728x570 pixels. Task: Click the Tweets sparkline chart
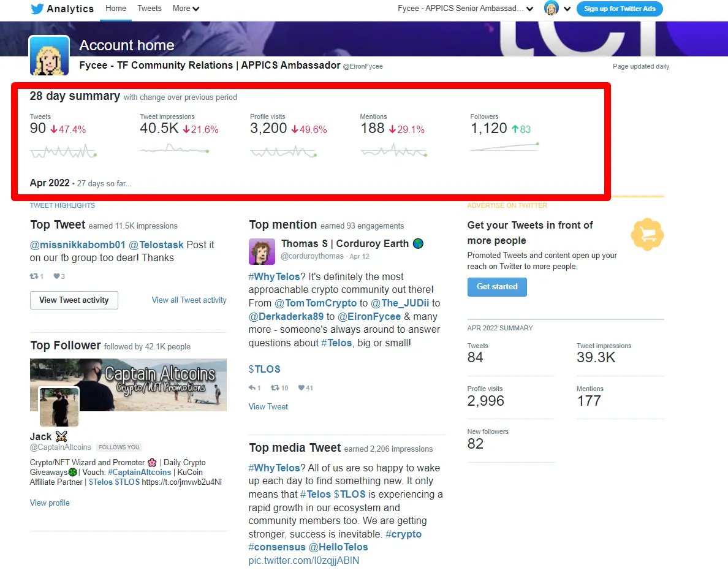(63, 151)
